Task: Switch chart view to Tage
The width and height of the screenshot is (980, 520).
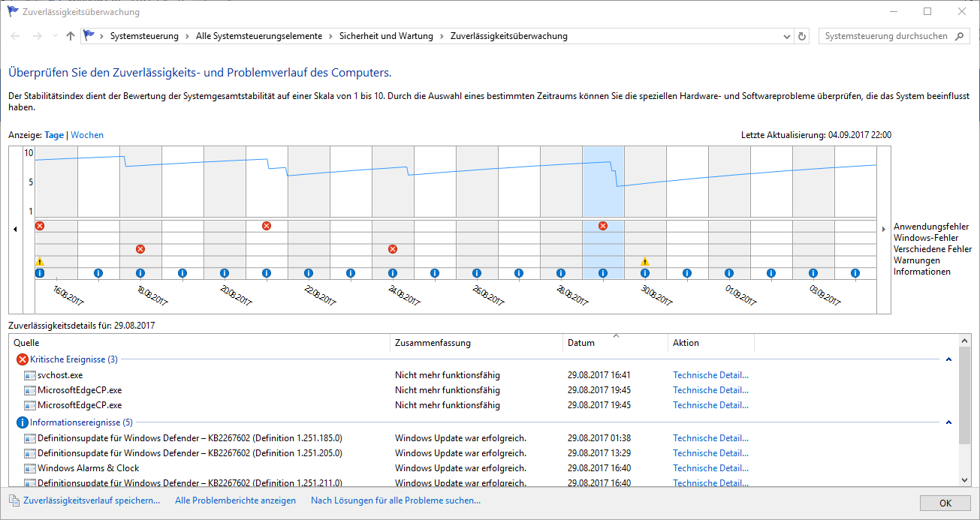Action: [54, 135]
